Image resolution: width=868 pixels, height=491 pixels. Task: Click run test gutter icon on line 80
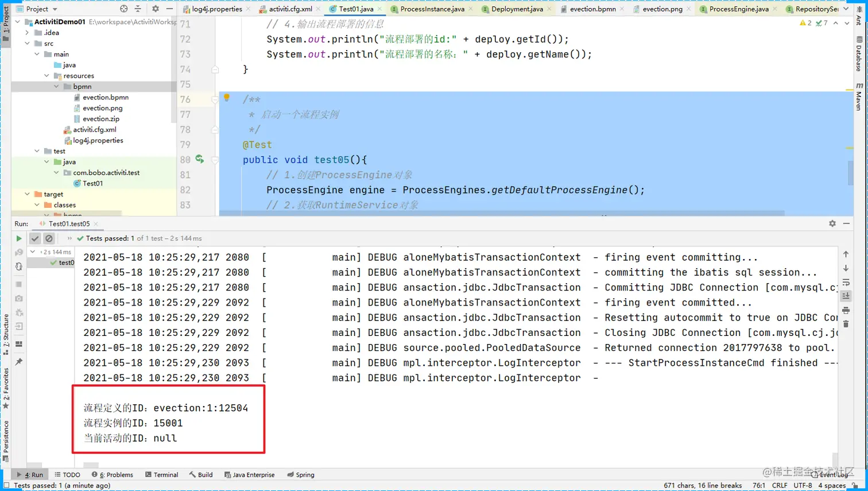(200, 159)
